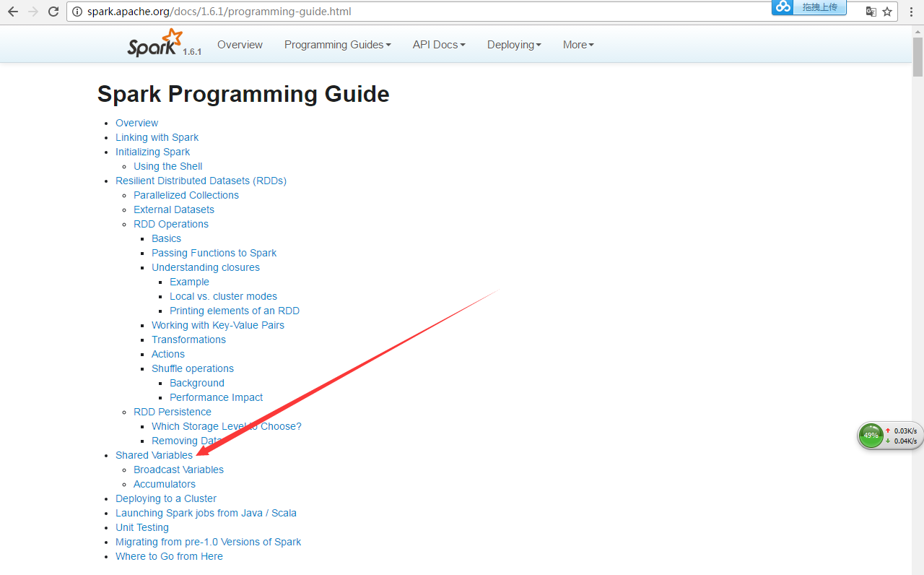
Task: Click the Spark logo
Action: pos(154,43)
